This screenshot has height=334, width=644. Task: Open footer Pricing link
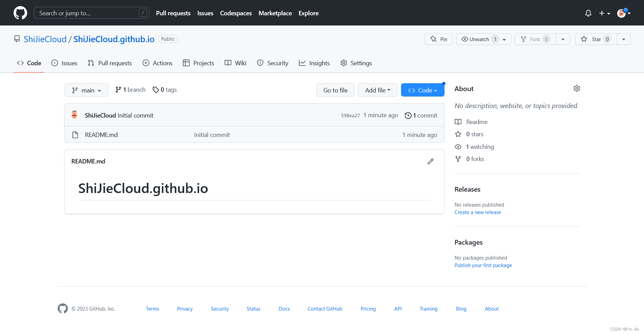point(368,309)
